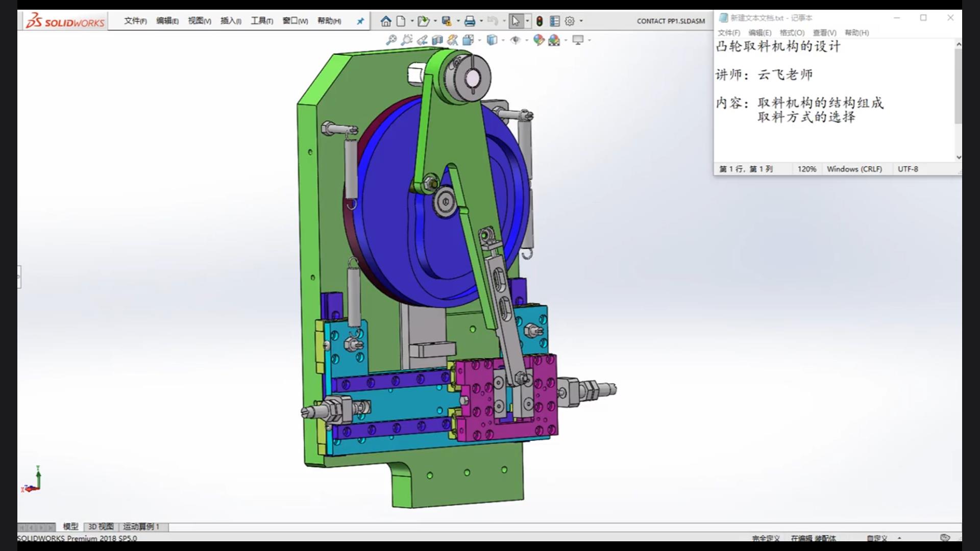The width and height of the screenshot is (980, 551).
Task: Click Notepad scroll down arrow
Action: [958, 157]
